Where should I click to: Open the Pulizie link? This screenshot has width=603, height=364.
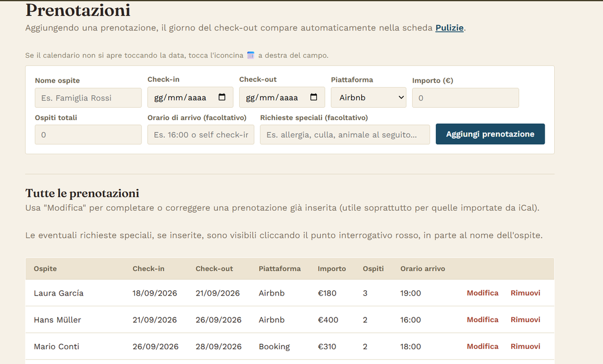click(x=449, y=28)
